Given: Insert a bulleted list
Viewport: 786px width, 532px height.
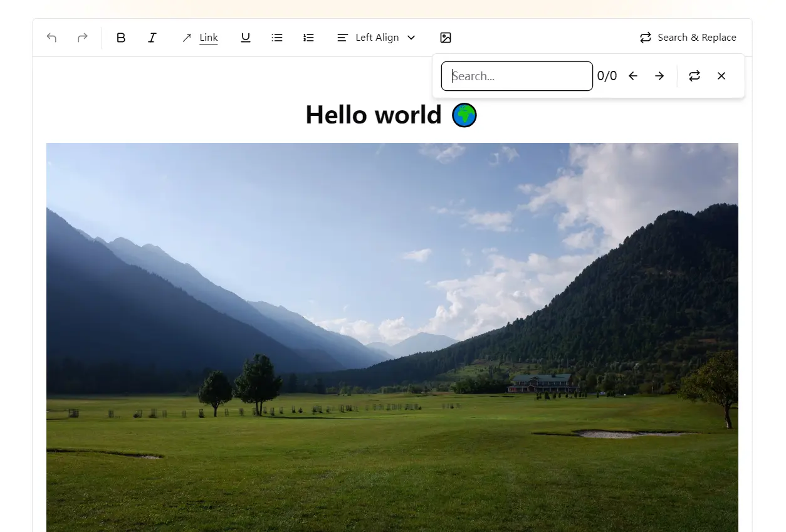Looking at the screenshot, I should tap(277, 38).
